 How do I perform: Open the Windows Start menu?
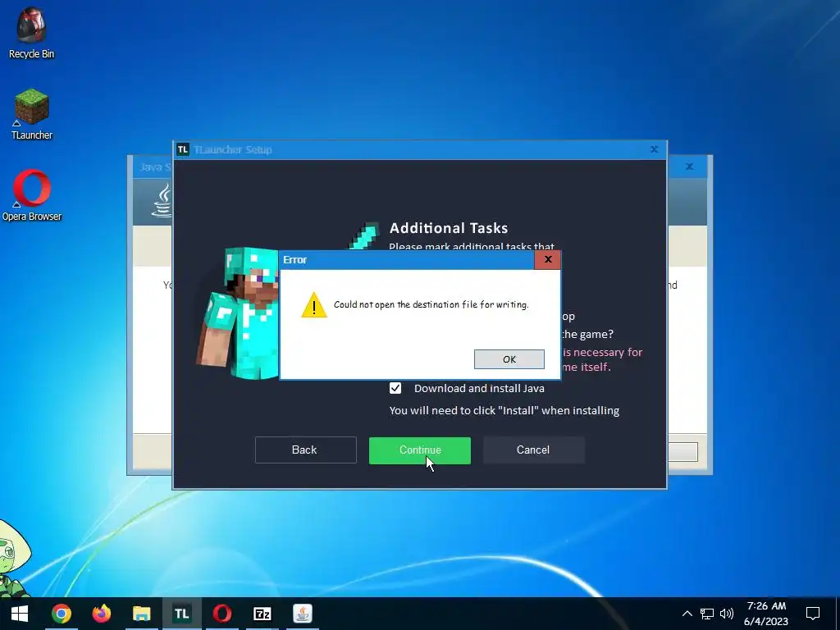coord(20,614)
